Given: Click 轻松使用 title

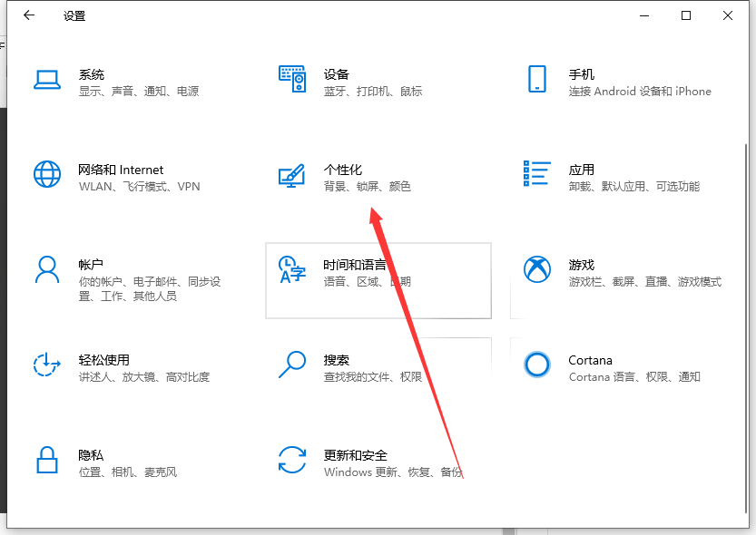Looking at the screenshot, I should (x=104, y=360).
